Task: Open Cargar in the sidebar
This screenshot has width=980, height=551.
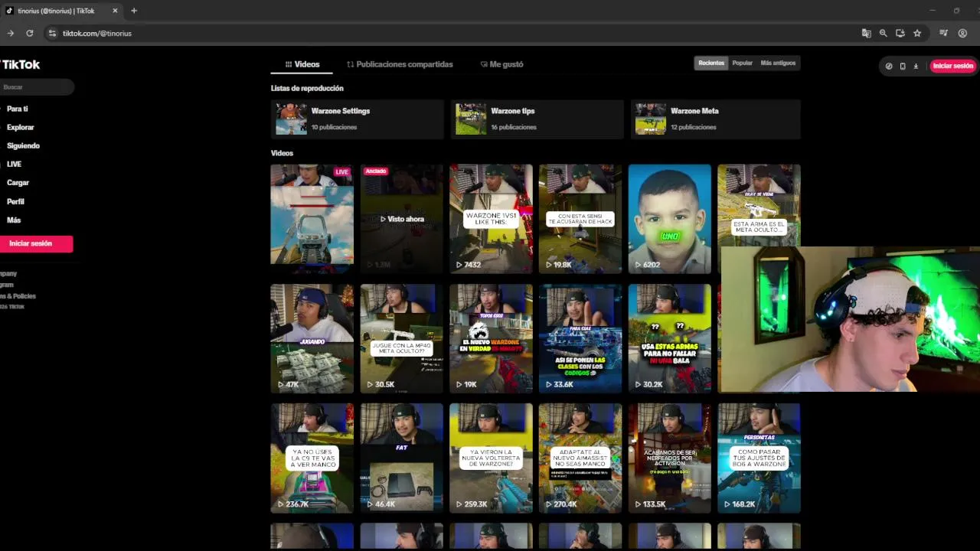Action: tap(18, 183)
